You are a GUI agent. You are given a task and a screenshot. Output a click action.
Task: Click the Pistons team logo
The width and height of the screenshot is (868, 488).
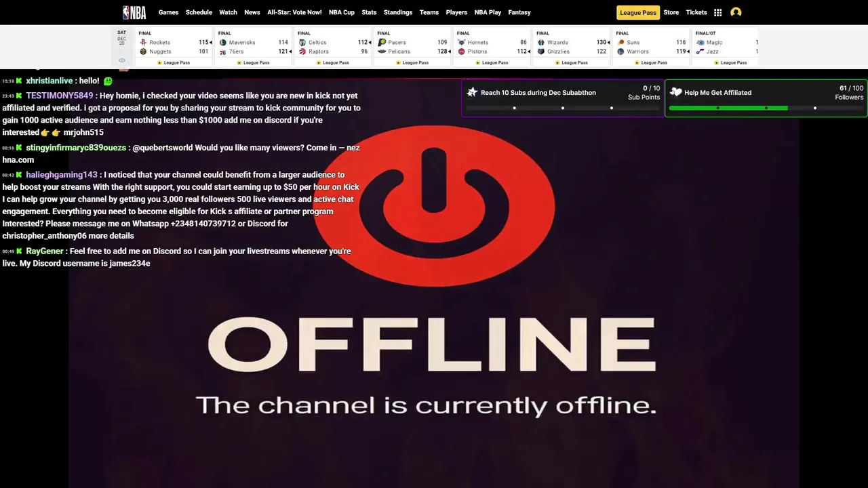point(461,52)
